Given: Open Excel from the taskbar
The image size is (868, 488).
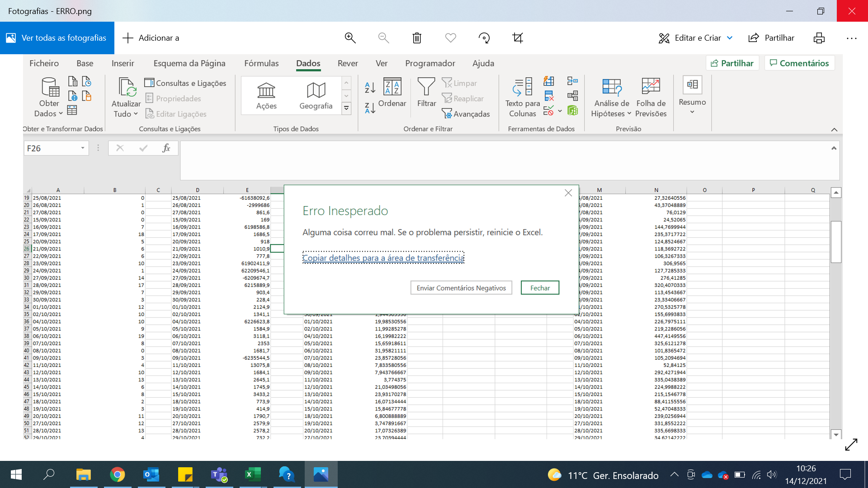Looking at the screenshot, I should pos(253,475).
